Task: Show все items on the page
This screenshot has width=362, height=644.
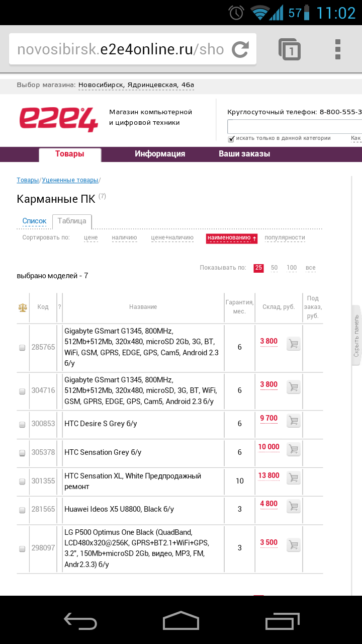Action: 311,268
